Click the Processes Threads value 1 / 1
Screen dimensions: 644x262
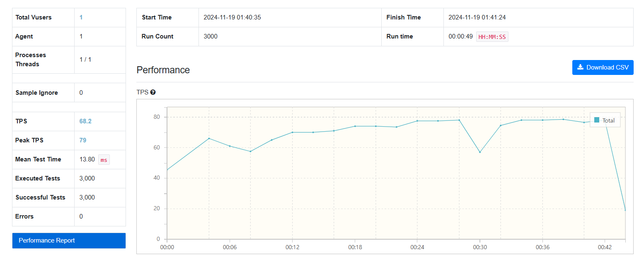pyautogui.click(x=85, y=60)
